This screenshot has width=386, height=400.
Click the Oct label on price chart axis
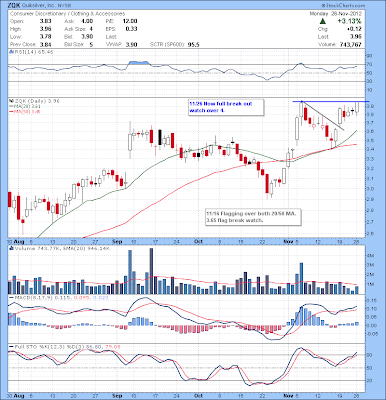(x=199, y=241)
